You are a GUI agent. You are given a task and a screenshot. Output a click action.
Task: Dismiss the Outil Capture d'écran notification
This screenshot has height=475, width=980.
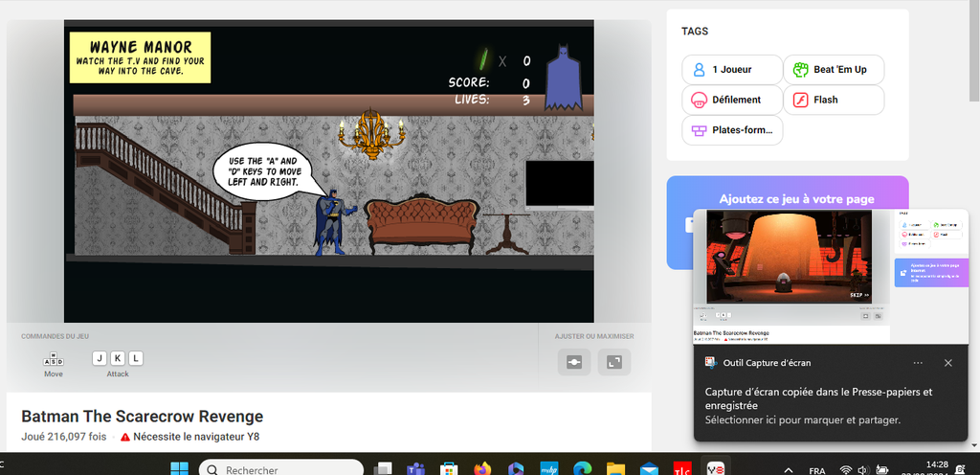pos(947,363)
